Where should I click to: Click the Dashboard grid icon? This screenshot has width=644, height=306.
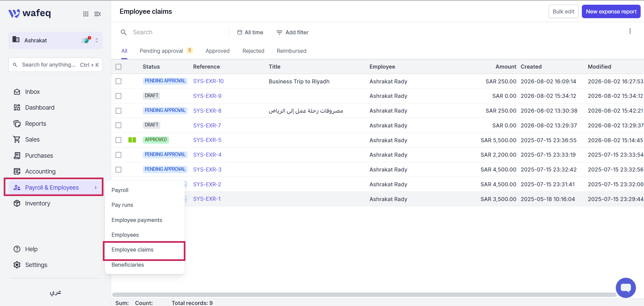17,108
